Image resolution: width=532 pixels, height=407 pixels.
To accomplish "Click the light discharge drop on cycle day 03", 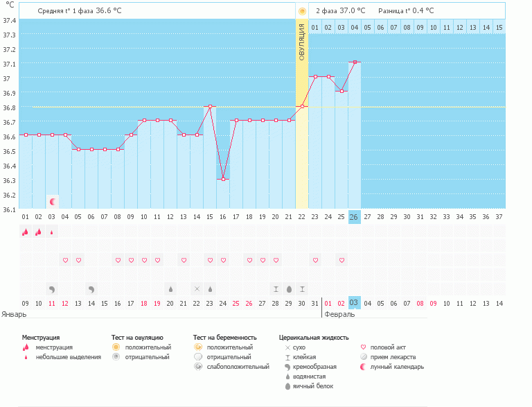I will [51, 232].
